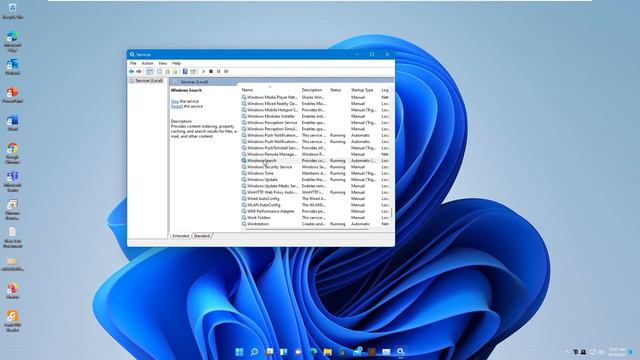Open the Google Chrome desktop shortcut
This screenshot has width=640, height=360.
(x=12, y=153)
